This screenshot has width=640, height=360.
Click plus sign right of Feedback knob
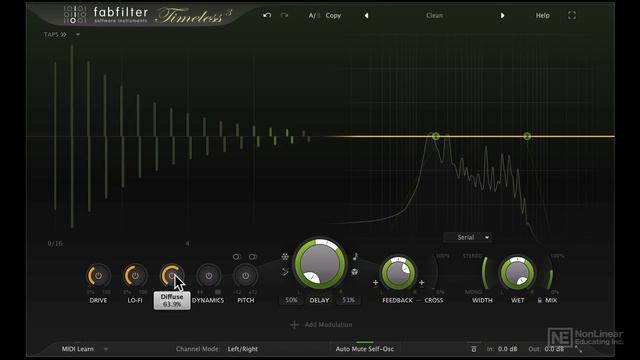pyautogui.click(x=421, y=282)
